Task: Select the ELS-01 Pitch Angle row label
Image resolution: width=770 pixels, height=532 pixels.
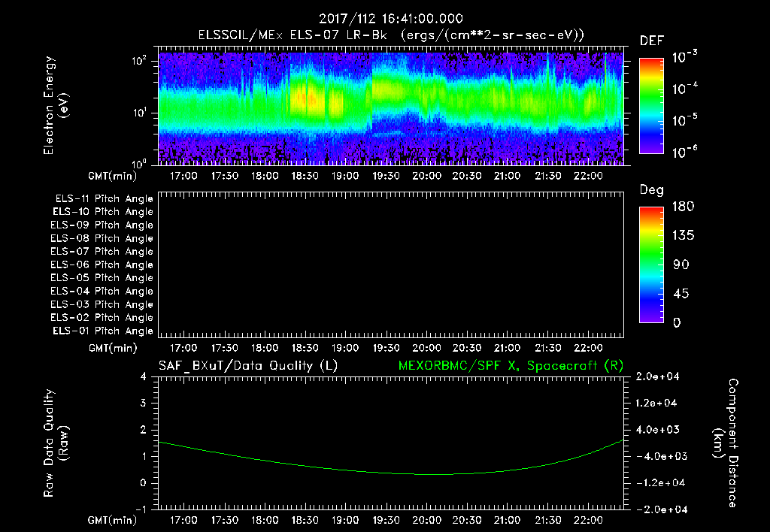Action: point(103,331)
